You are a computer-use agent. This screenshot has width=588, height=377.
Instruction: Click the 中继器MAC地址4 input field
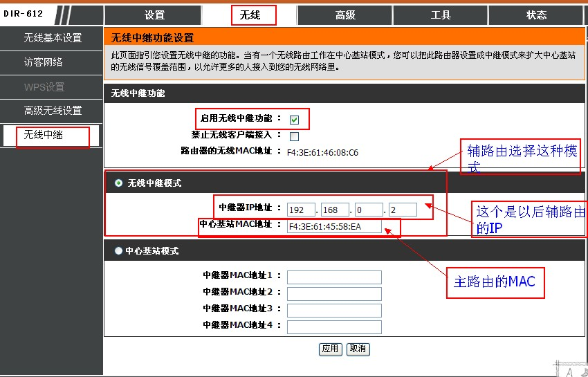point(334,327)
